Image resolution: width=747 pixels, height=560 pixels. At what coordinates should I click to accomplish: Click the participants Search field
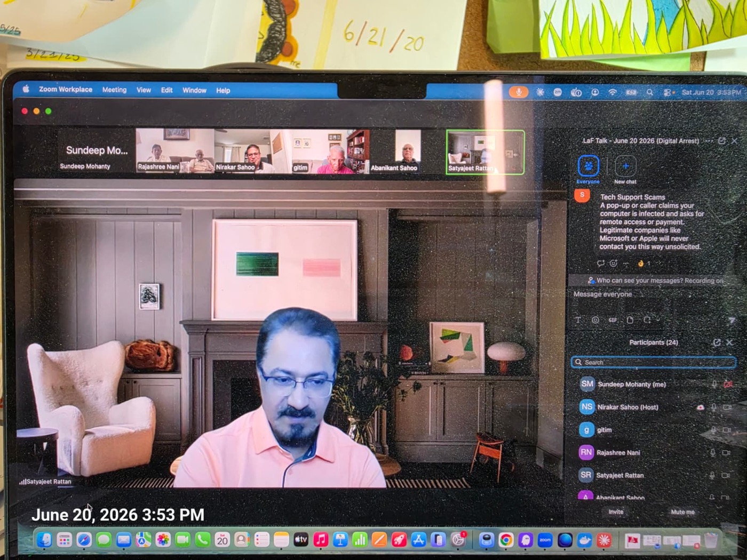pyautogui.click(x=654, y=362)
